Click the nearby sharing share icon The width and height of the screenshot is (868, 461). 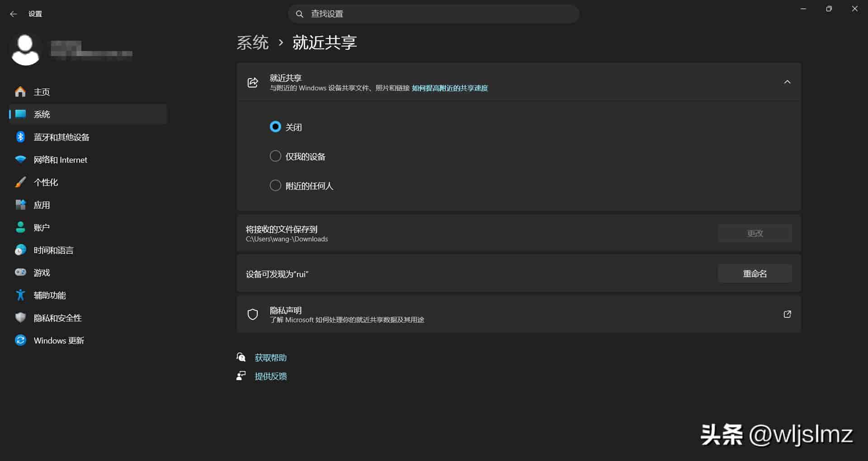[x=253, y=82]
